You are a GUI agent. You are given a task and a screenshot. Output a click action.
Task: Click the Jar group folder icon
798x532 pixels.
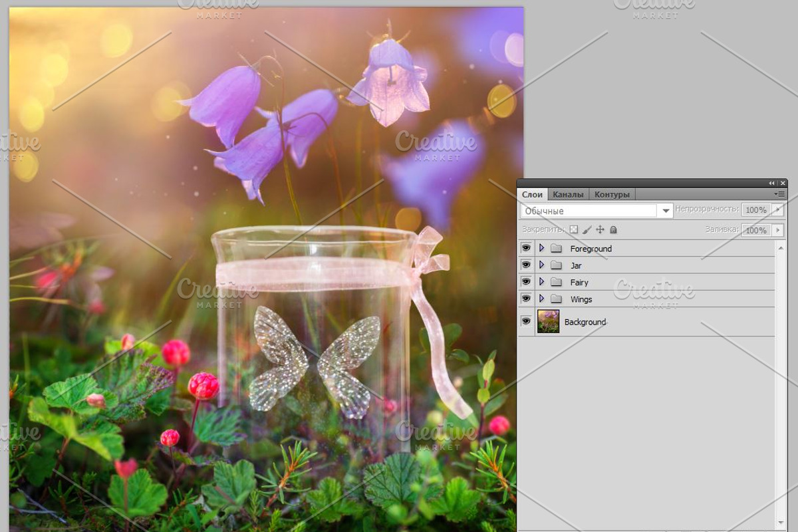[x=557, y=265]
